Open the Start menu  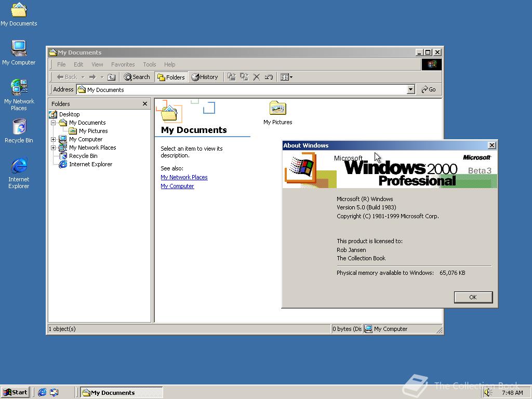16,393
